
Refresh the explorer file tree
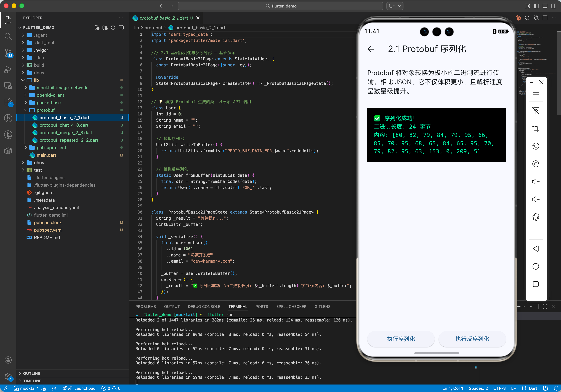click(113, 28)
